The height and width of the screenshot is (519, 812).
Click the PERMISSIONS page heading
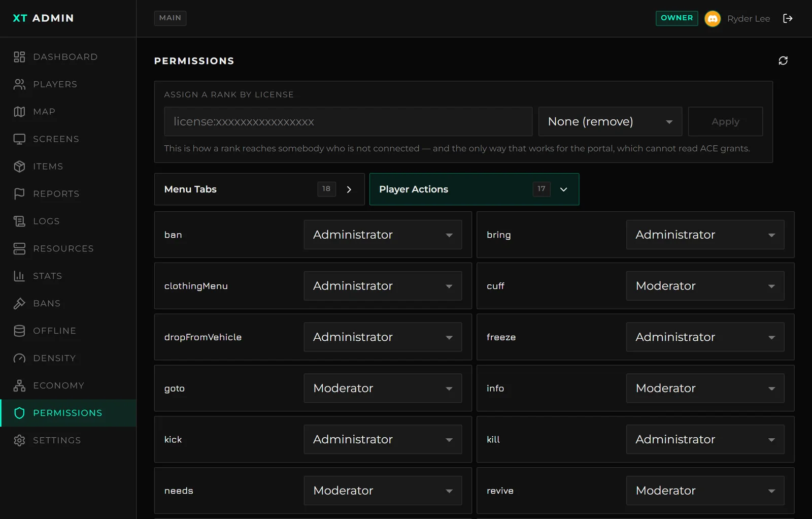coord(194,61)
